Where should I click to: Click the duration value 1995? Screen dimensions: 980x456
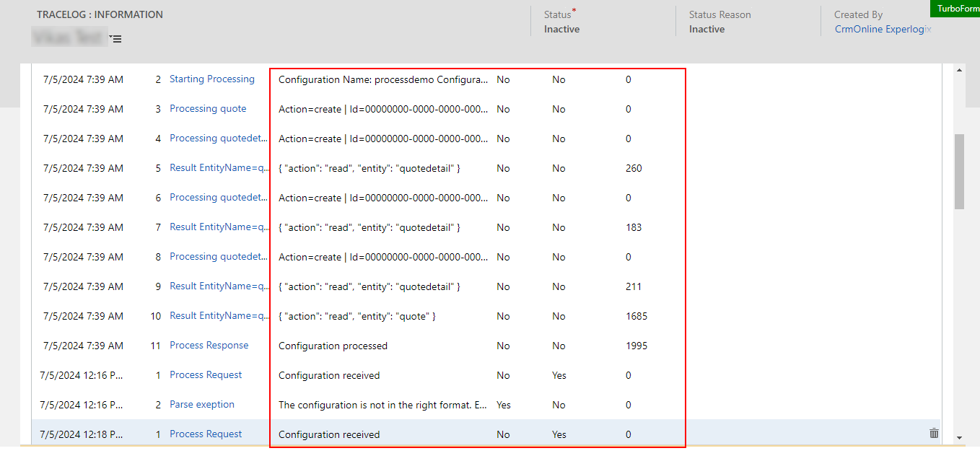click(x=636, y=346)
